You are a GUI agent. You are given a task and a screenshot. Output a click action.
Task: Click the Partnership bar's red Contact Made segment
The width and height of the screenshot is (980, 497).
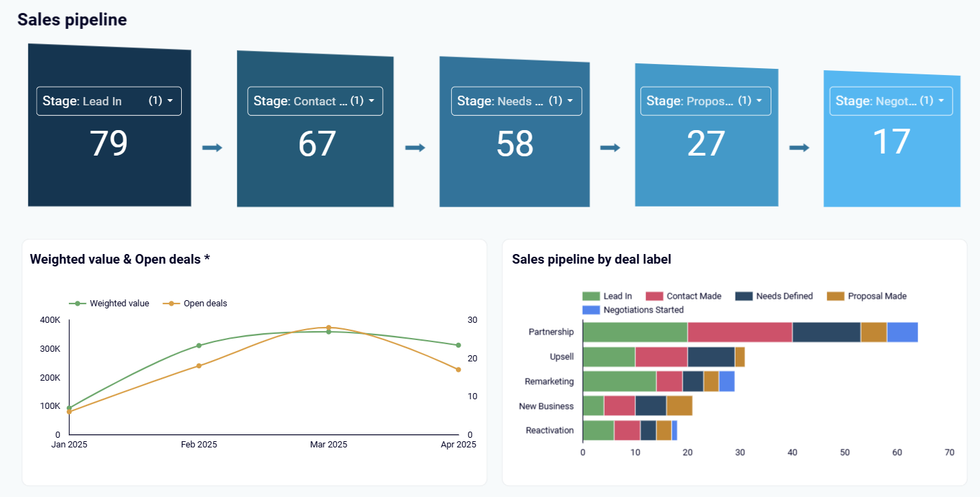pos(740,332)
